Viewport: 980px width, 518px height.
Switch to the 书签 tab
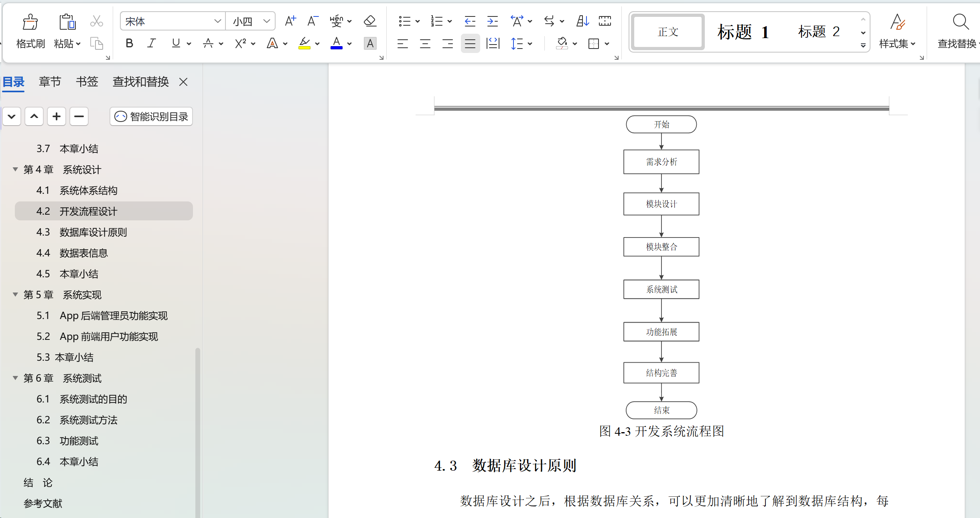87,82
